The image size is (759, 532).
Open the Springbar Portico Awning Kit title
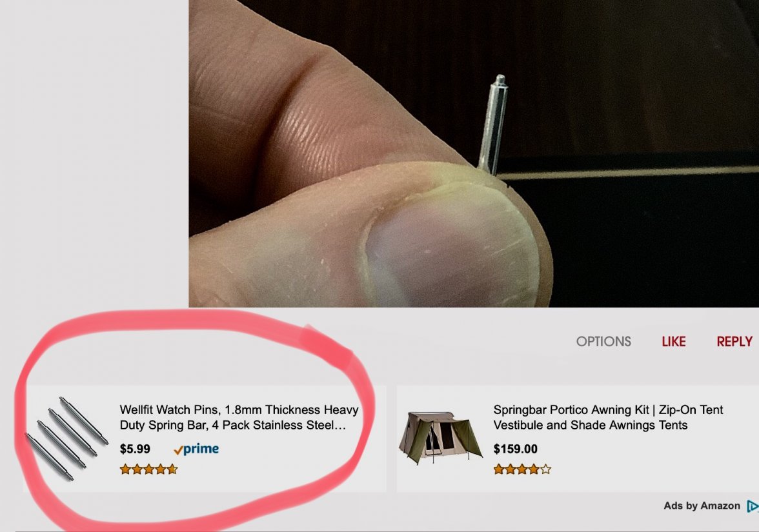[x=608, y=417]
